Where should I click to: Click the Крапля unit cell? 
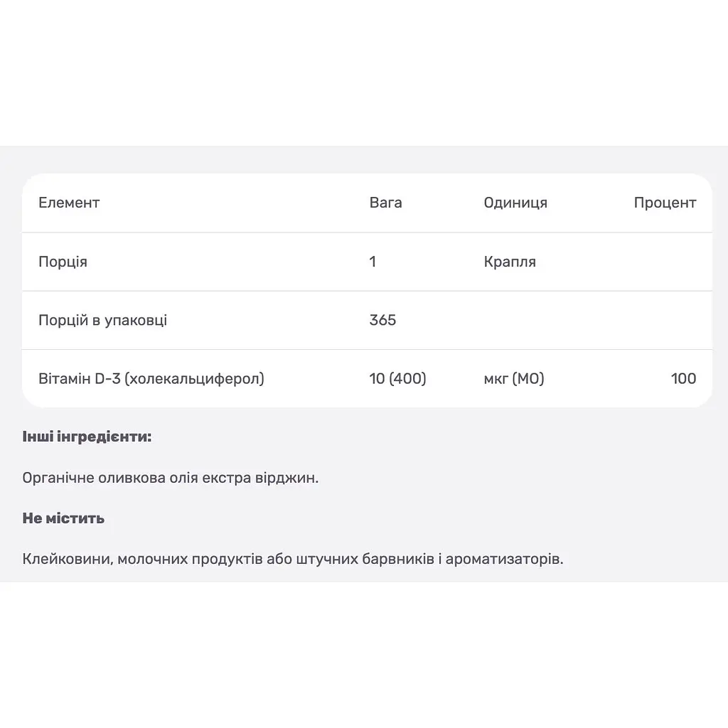click(x=510, y=262)
